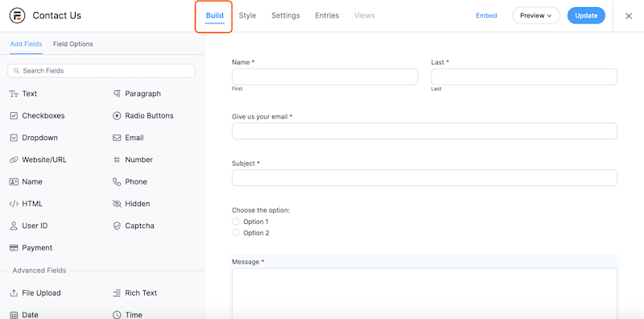Add a Checkboxes field from the sidebar

point(37,116)
